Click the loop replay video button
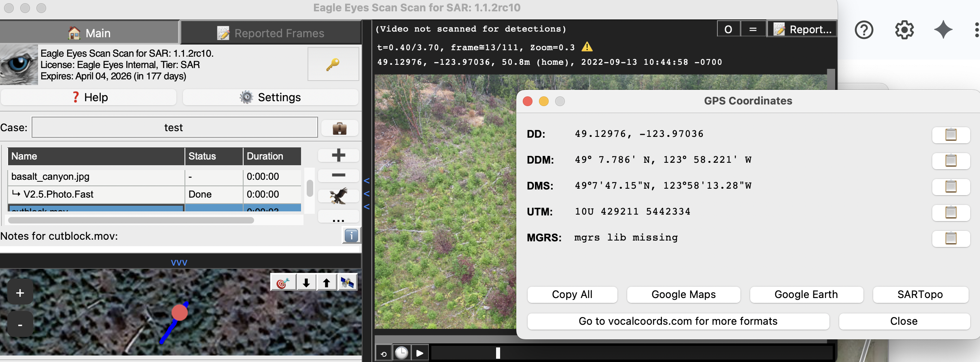Screen dimensions: 980x362 coord(384,353)
